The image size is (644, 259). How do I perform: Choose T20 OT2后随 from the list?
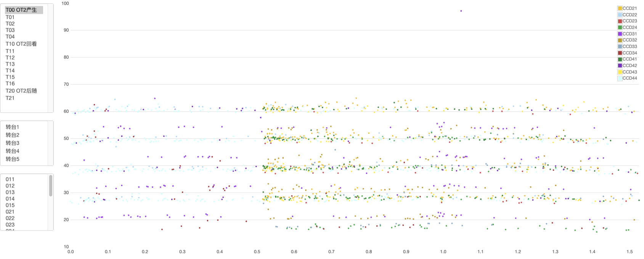click(x=21, y=91)
